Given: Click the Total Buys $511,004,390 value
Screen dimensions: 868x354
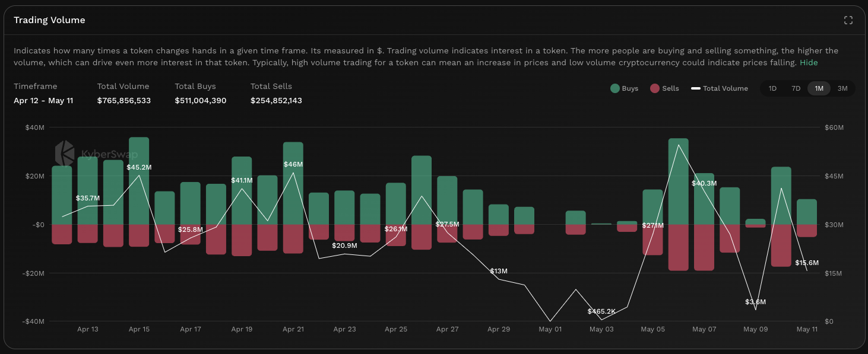Looking at the screenshot, I should (x=200, y=101).
